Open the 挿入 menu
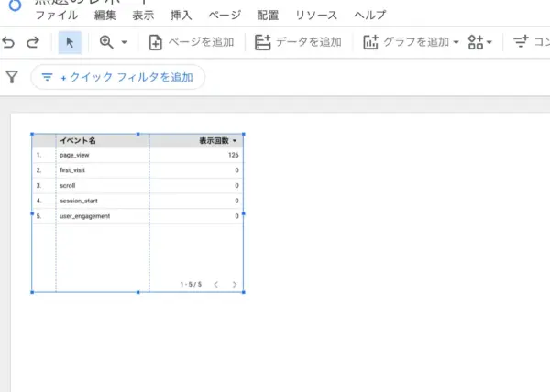The height and width of the screenshot is (392, 550). point(181,16)
